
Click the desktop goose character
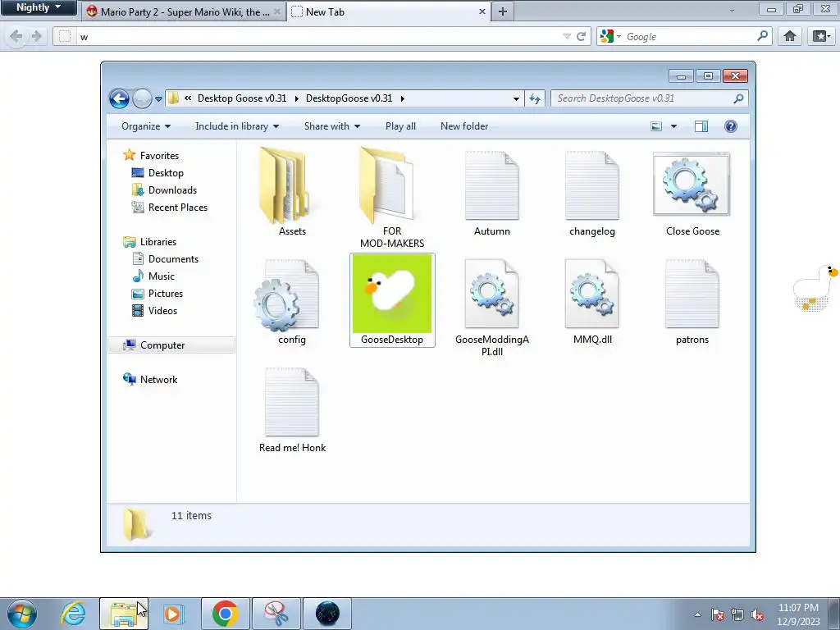click(x=815, y=288)
